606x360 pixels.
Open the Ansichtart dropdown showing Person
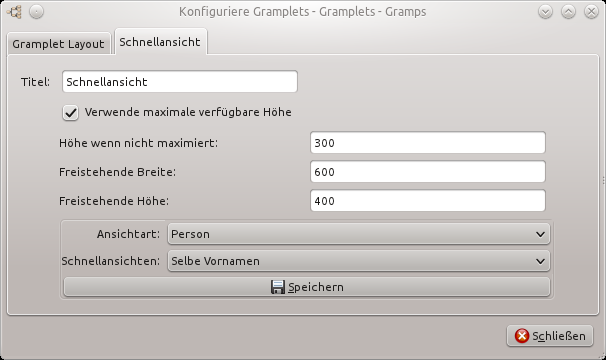(359, 234)
